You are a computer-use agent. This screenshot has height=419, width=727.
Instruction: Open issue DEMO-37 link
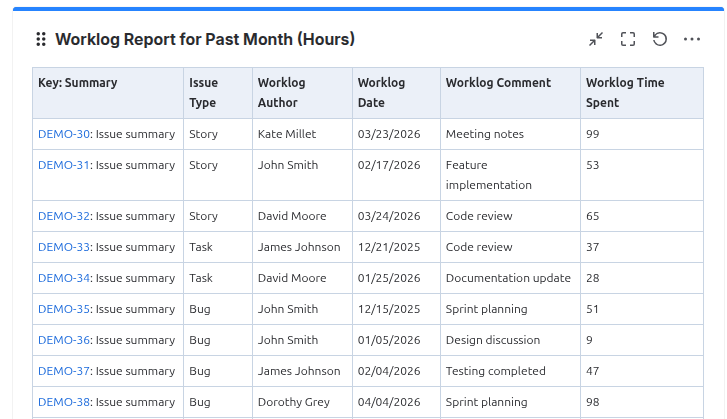click(x=64, y=371)
